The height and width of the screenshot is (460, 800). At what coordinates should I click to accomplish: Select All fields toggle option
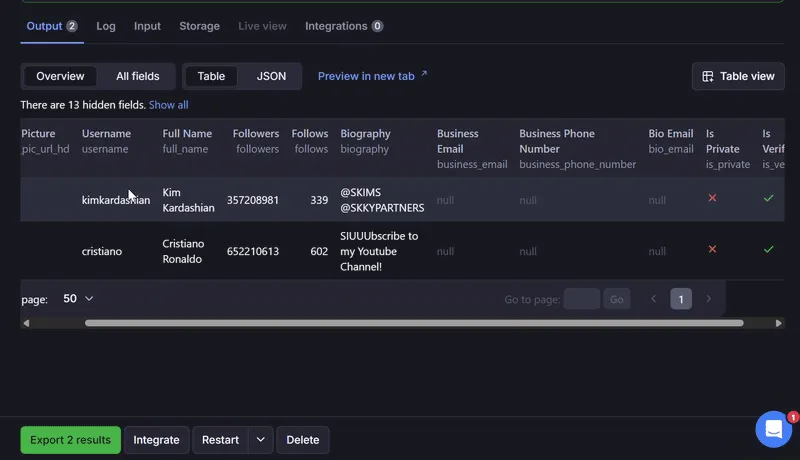click(138, 76)
